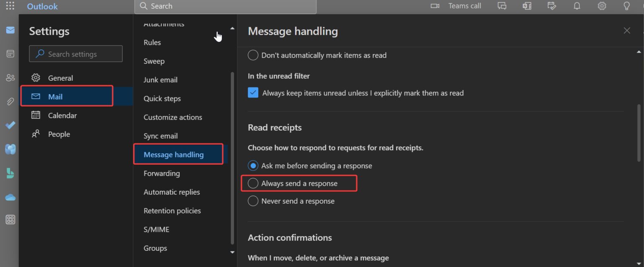Uncheck Always keep items unread unless marked read

pyautogui.click(x=253, y=92)
